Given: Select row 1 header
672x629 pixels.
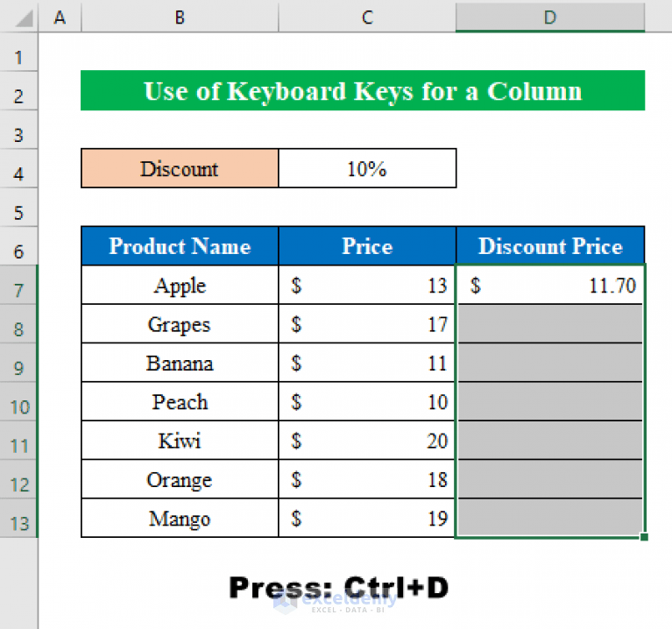Looking at the screenshot, I should (18, 52).
